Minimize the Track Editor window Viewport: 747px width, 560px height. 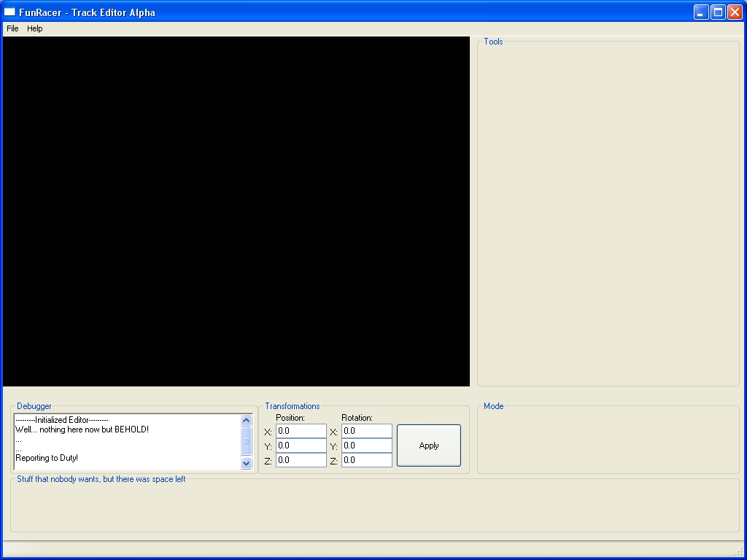[x=701, y=12]
